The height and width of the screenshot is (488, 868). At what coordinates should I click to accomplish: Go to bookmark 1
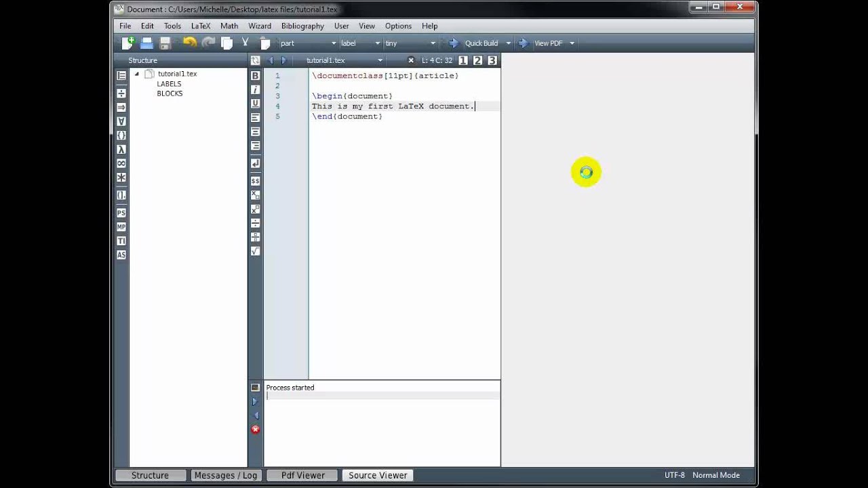[463, 60]
